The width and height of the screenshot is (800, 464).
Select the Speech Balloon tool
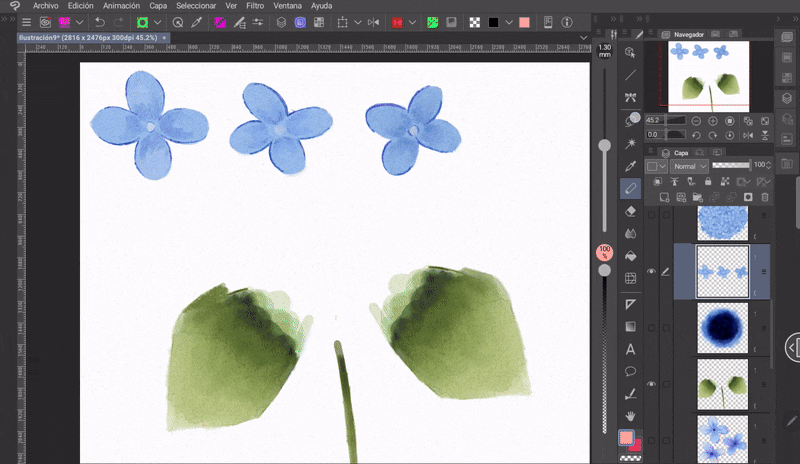pyautogui.click(x=631, y=371)
